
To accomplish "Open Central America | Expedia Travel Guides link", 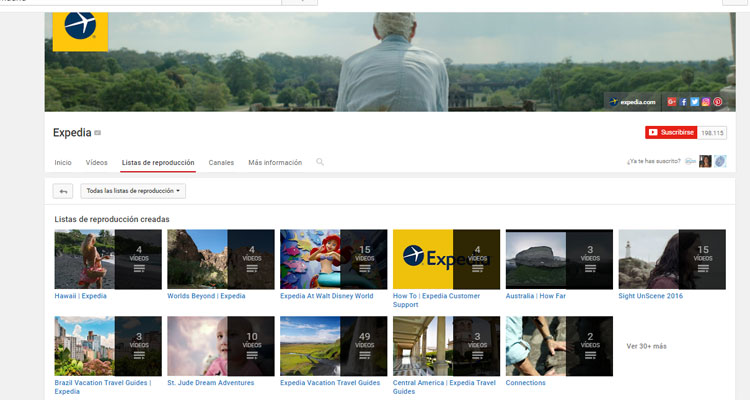I will point(444,387).
